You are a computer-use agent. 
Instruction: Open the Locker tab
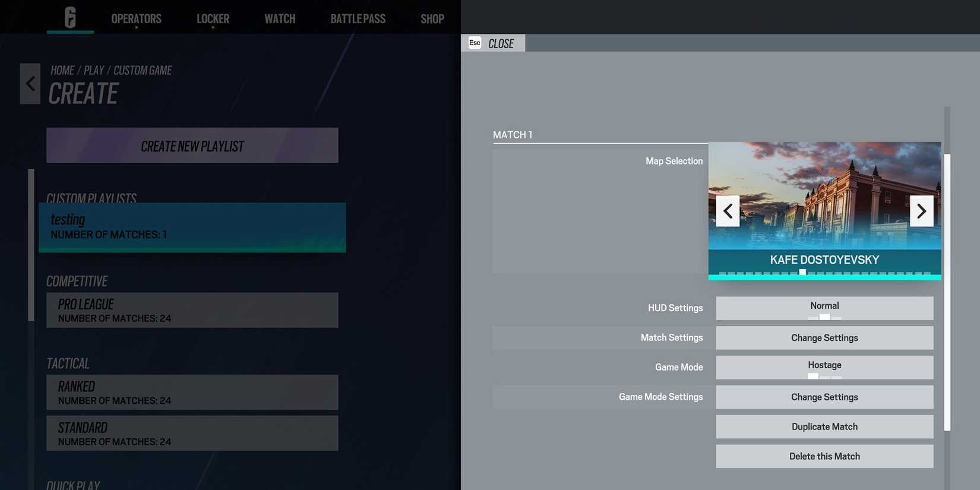[x=213, y=18]
